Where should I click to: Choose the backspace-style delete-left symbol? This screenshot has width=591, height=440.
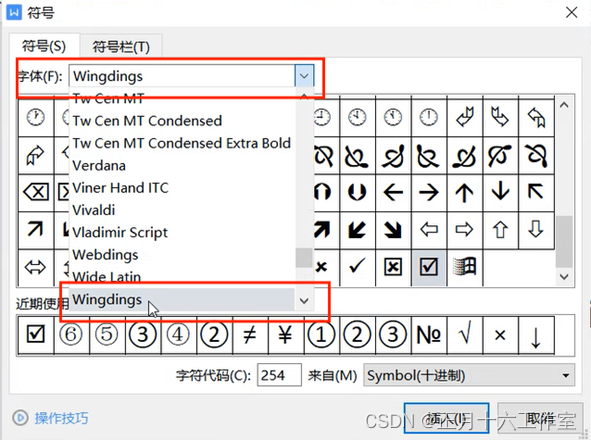(x=35, y=192)
